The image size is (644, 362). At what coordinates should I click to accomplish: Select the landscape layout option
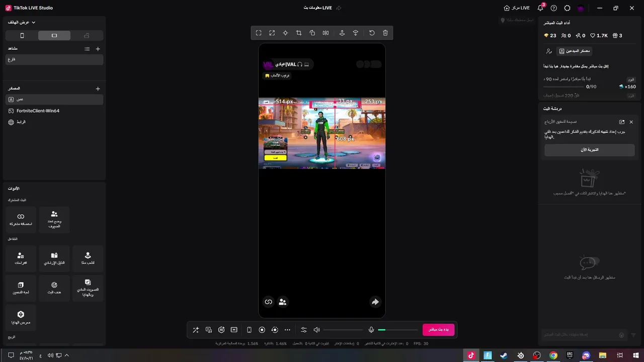(54, 36)
